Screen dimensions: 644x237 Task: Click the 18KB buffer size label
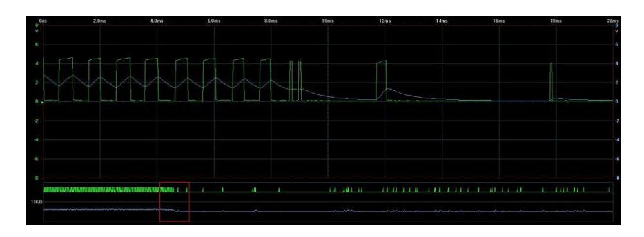click(x=36, y=202)
